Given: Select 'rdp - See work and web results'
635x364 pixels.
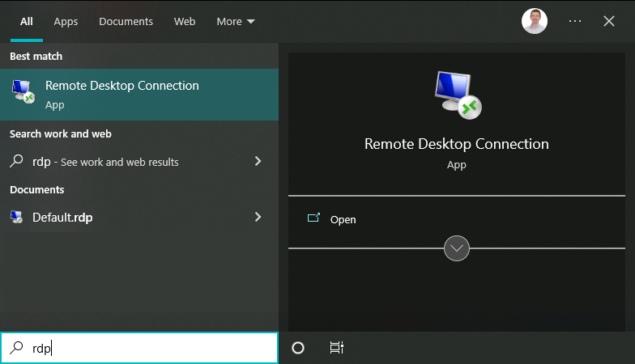Looking at the screenshot, I should tap(105, 162).
